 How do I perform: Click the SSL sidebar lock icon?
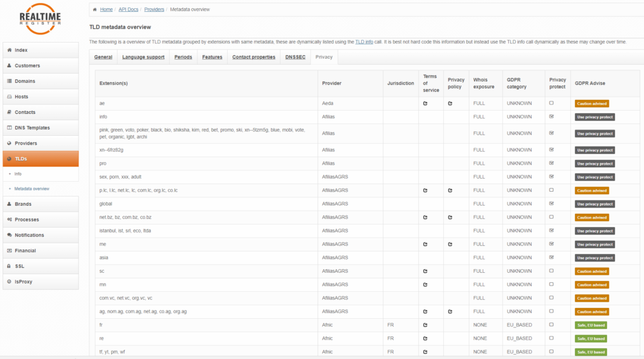click(9, 266)
